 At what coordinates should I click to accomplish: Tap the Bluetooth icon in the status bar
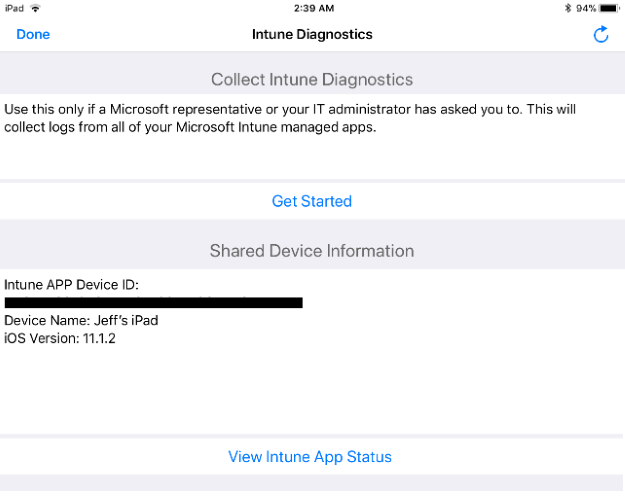(x=568, y=8)
